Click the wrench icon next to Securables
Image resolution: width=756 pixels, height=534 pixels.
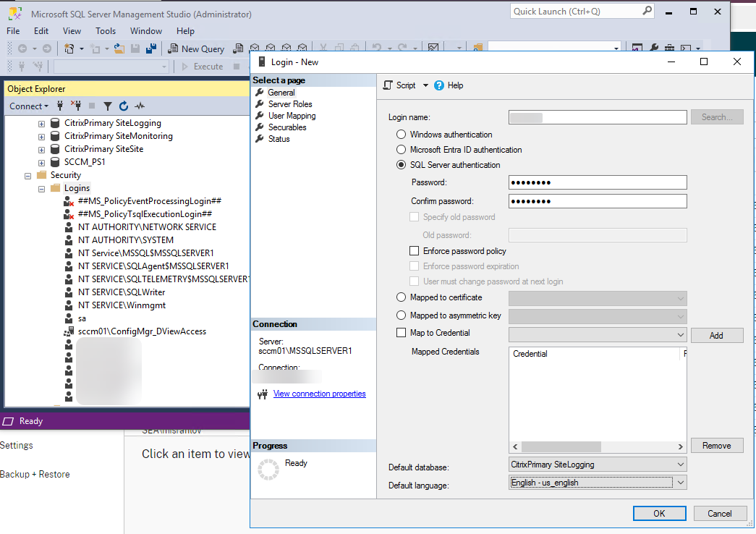click(x=260, y=127)
